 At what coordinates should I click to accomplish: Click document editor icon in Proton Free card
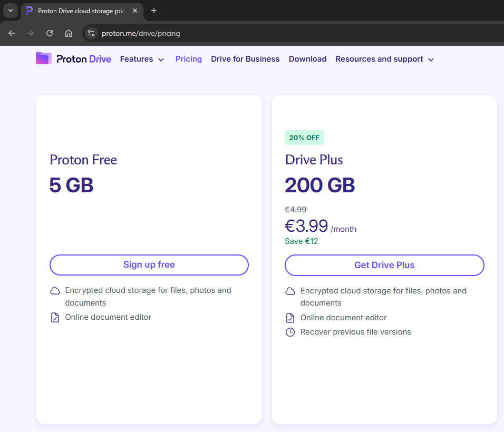[55, 317]
